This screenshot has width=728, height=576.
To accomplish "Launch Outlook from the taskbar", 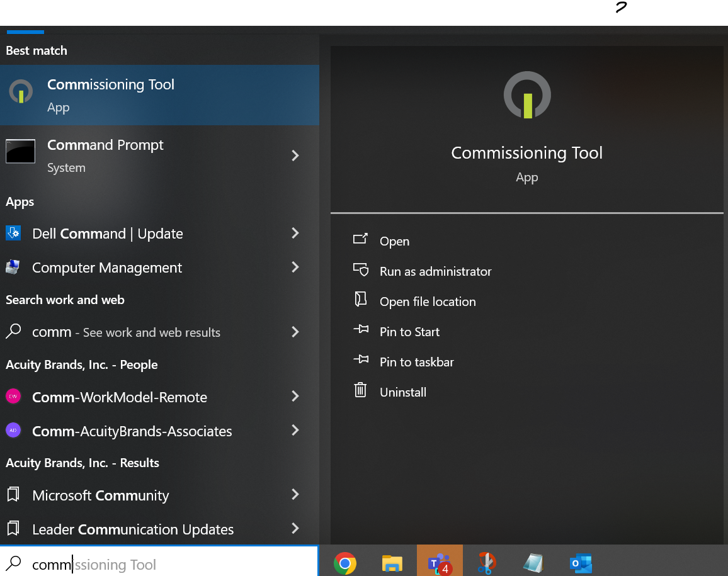I will (580, 562).
